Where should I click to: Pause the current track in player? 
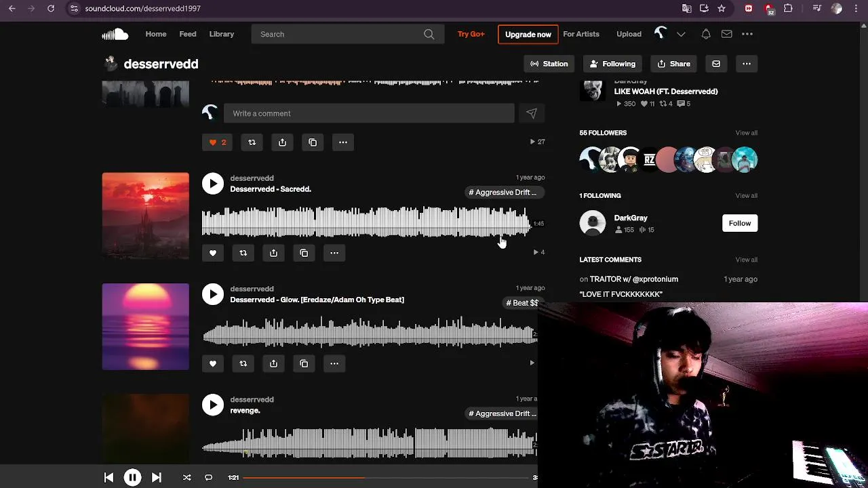click(x=132, y=478)
